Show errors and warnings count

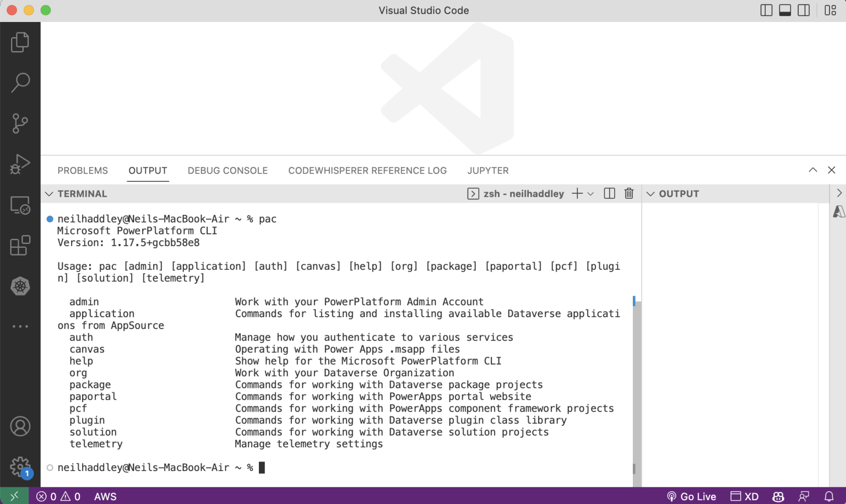click(x=58, y=496)
